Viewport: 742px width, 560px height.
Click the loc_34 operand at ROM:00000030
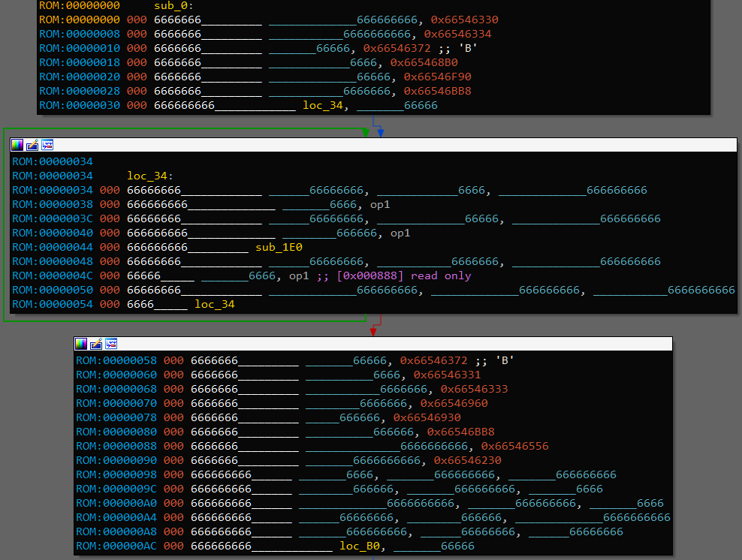[323, 106]
